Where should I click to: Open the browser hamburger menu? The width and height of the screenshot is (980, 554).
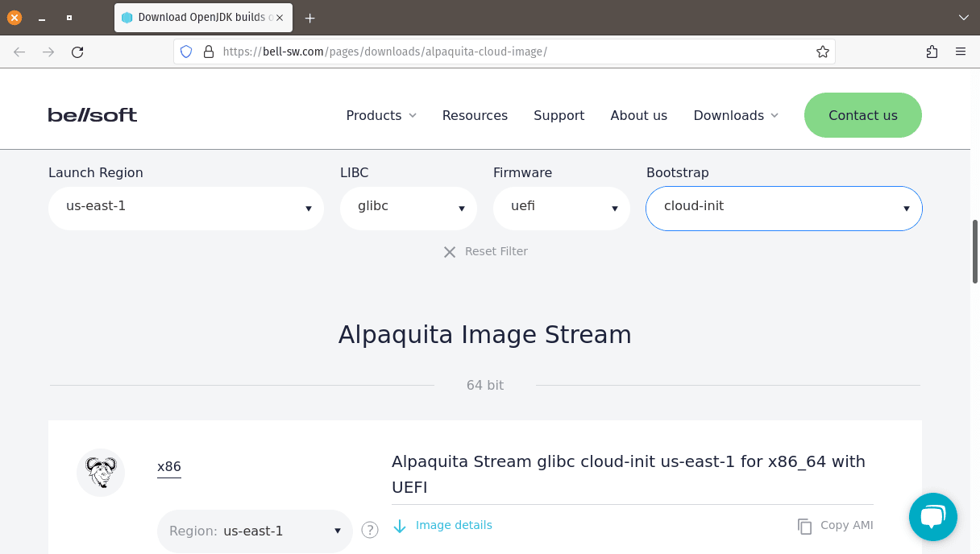[961, 51]
